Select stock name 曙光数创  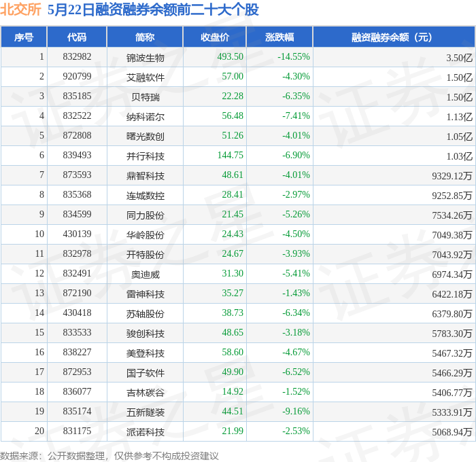tap(145, 137)
